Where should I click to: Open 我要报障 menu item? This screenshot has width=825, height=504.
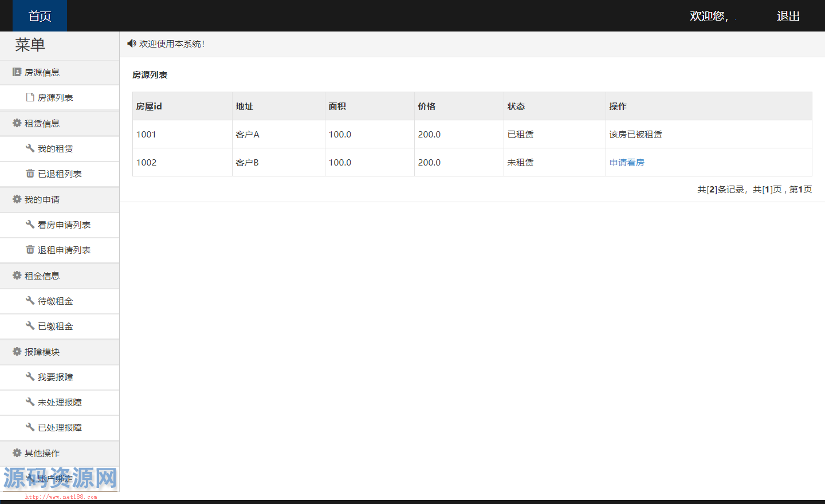coord(60,377)
